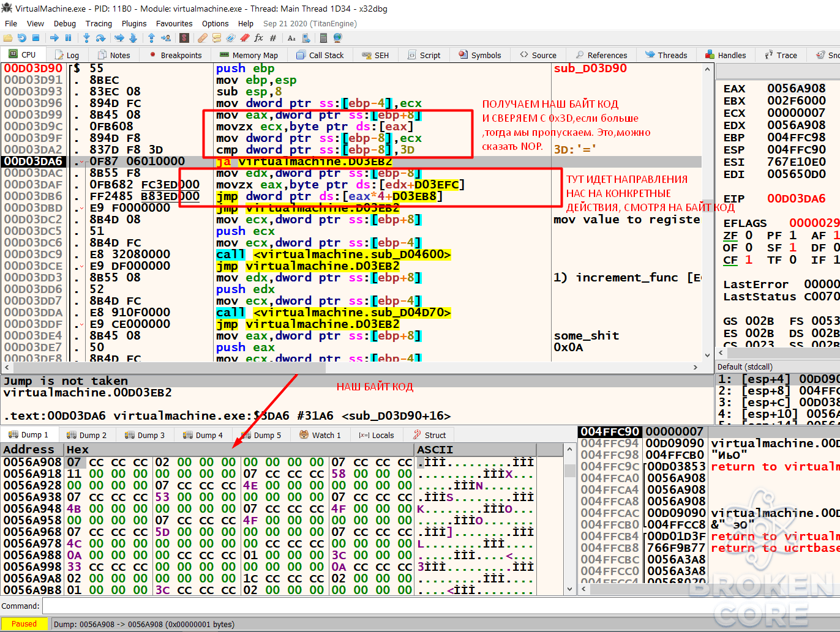Switch to the Memory Map tab

(249, 55)
